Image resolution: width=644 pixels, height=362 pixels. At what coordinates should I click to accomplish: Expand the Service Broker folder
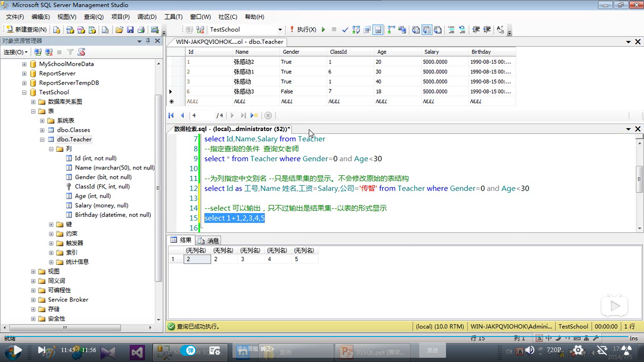coord(33,300)
